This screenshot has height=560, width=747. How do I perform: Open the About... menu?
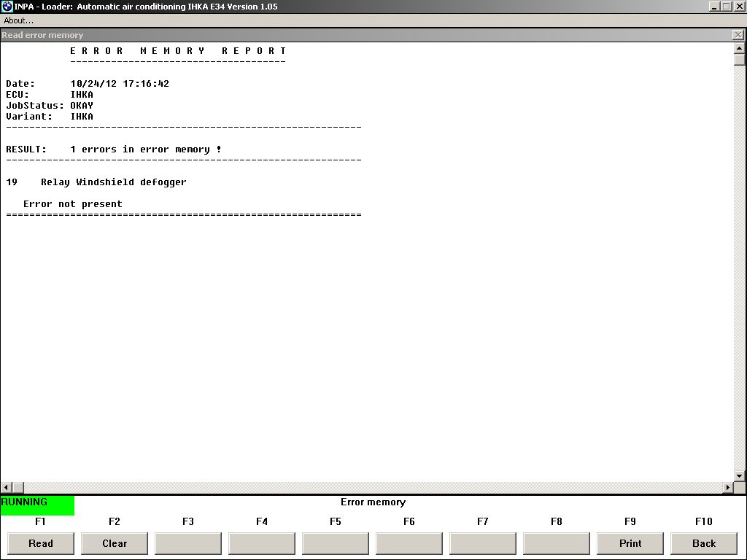[19, 20]
